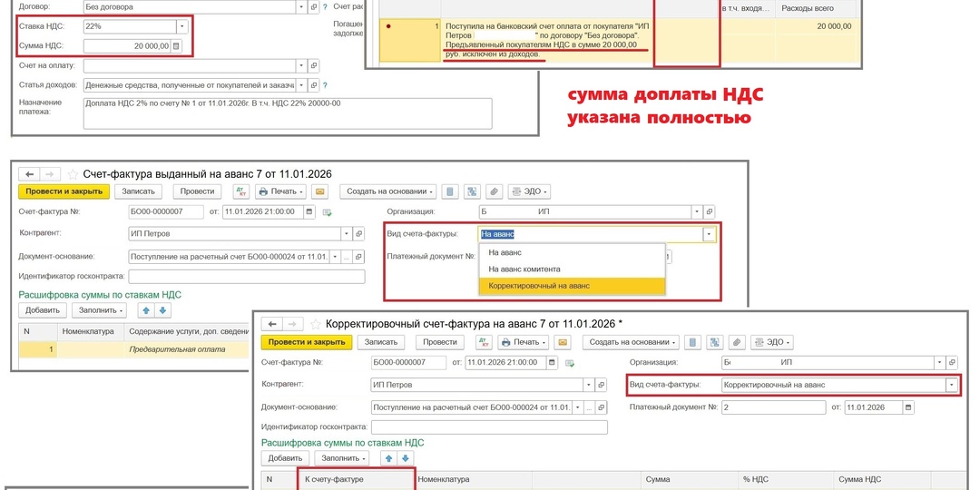Open calendar picker beside 11.01.2026 21:00:00 in Счет-фактура выданный

309,211
